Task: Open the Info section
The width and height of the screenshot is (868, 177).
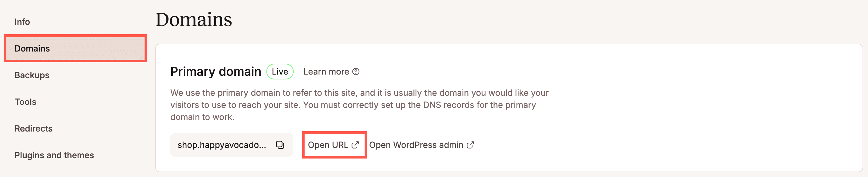Action: (x=22, y=22)
